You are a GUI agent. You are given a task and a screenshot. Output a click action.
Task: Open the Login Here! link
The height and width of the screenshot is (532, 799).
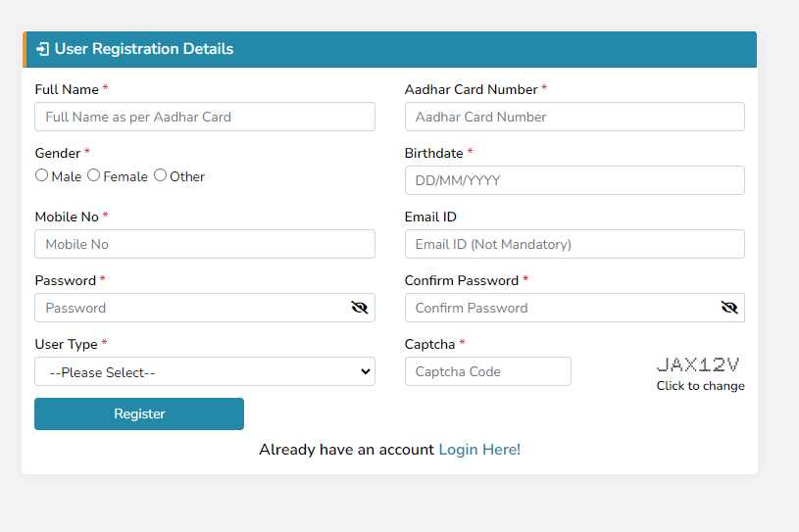tap(479, 450)
